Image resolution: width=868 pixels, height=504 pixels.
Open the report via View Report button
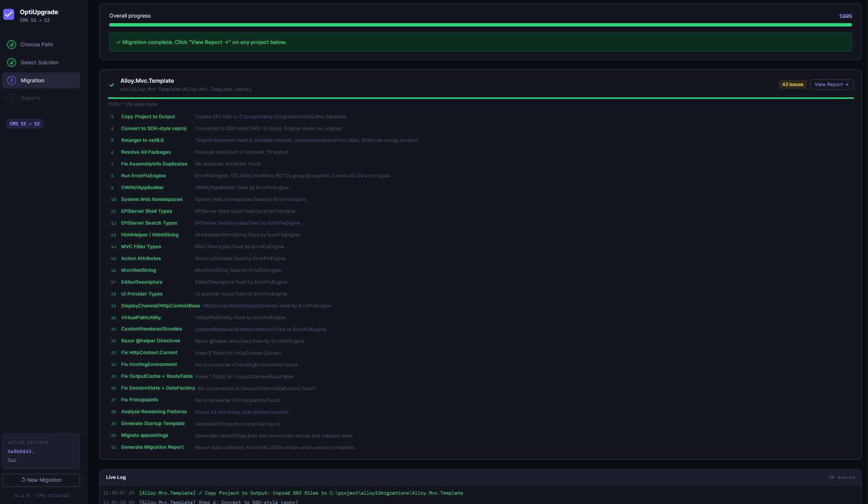pyautogui.click(x=831, y=84)
